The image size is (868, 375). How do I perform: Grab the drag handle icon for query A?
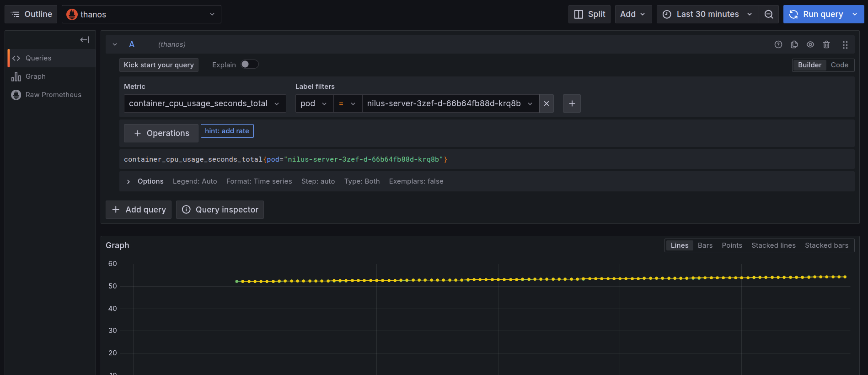(x=845, y=44)
